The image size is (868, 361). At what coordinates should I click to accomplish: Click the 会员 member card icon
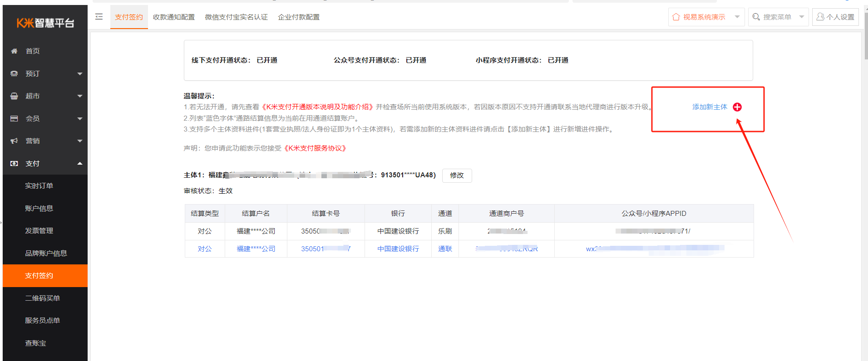pos(14,118)
